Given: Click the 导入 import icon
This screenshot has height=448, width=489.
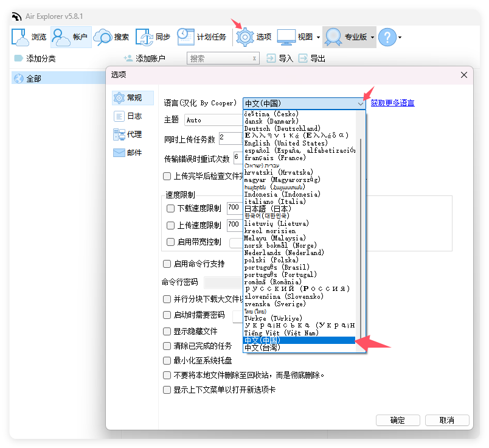Looking at the screenshot, I should point(271,58).
